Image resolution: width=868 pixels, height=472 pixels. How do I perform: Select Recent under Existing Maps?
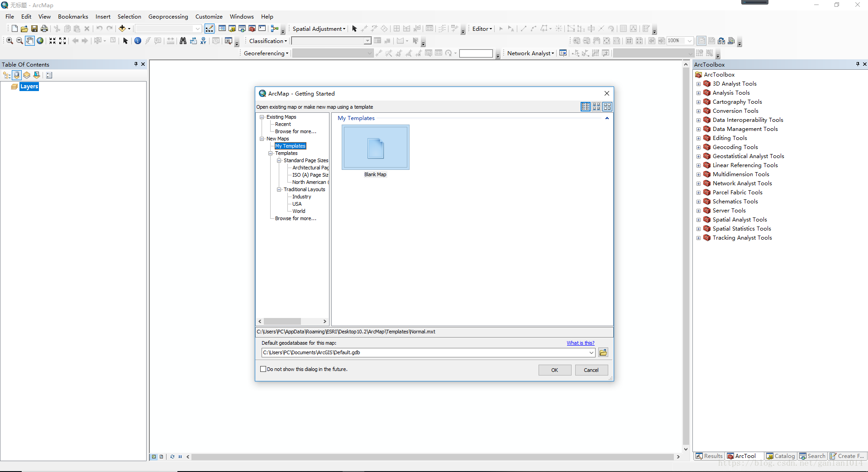pyautogui.click(x=283, y=124)
